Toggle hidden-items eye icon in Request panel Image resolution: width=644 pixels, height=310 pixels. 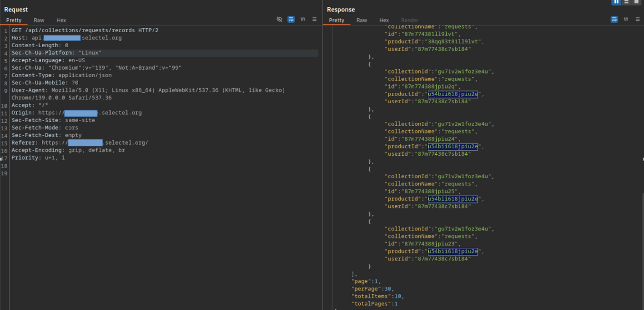(279, 19)
